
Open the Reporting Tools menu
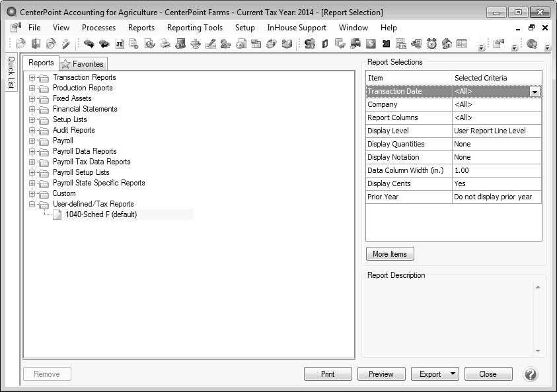tap(195, 28)
